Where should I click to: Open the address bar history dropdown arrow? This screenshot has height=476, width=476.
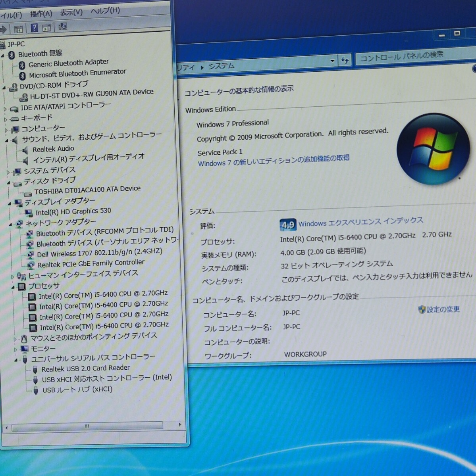(332, 61)
